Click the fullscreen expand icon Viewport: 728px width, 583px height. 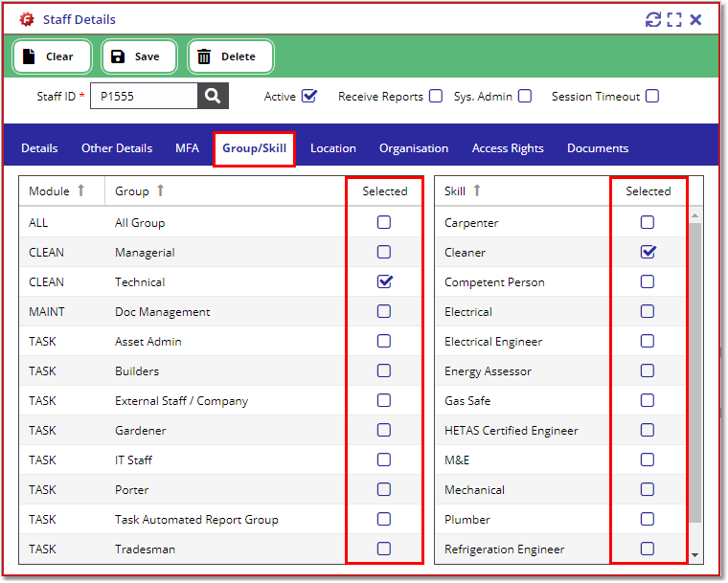pyautogui.click(x=674, y=19)
